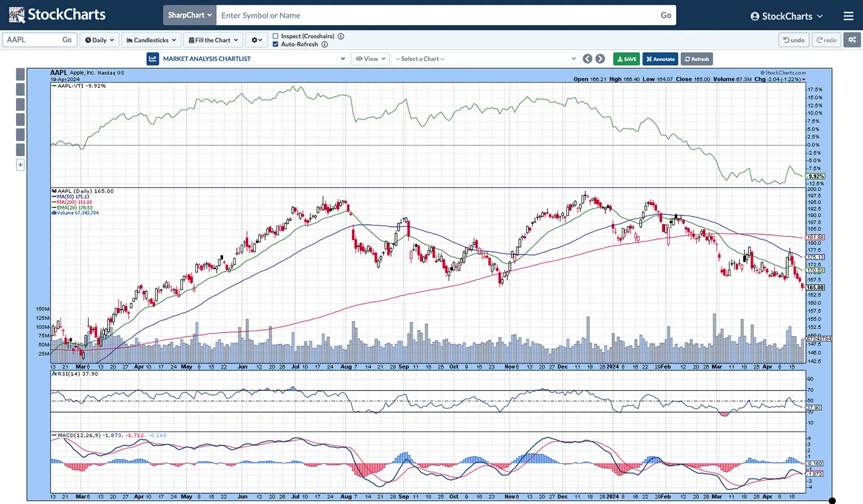The image size is (863, 504).
Task: Click info icon next to Inspect (Crosshairs)
Action: [x=341, y=37]
